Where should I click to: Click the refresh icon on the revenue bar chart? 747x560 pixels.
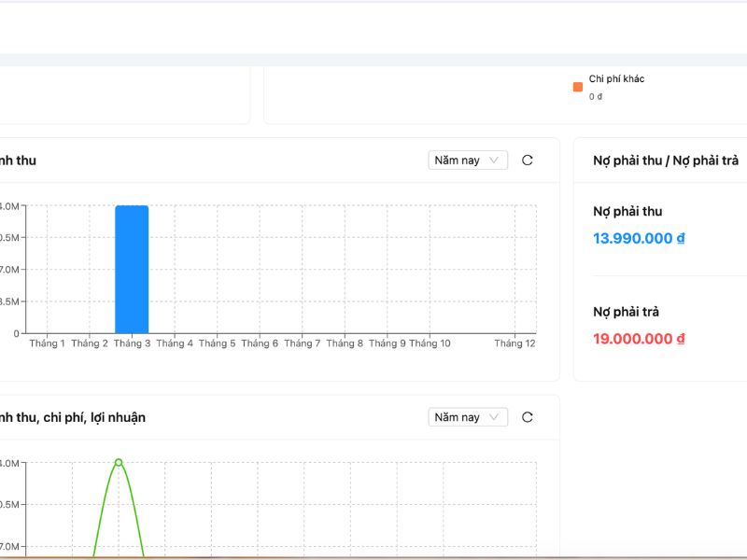pyautogui.click(x=528, y=161)
